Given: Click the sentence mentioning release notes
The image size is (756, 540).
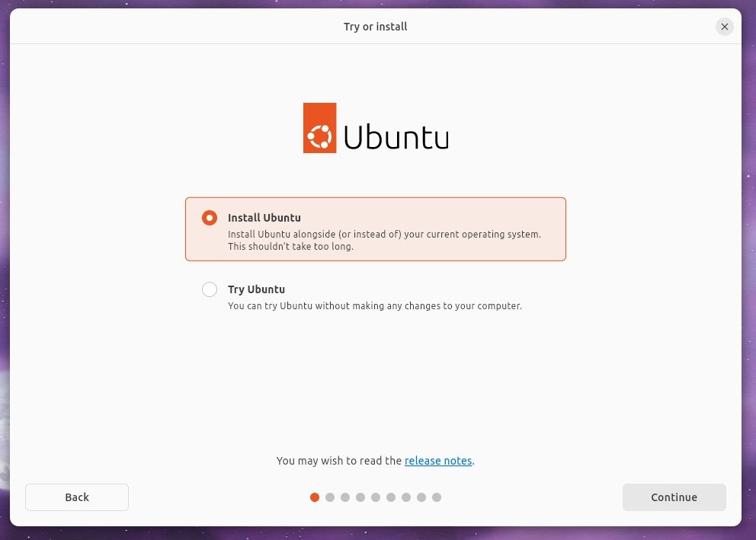Looking at the screenshot, I should [x=375, y=461].
